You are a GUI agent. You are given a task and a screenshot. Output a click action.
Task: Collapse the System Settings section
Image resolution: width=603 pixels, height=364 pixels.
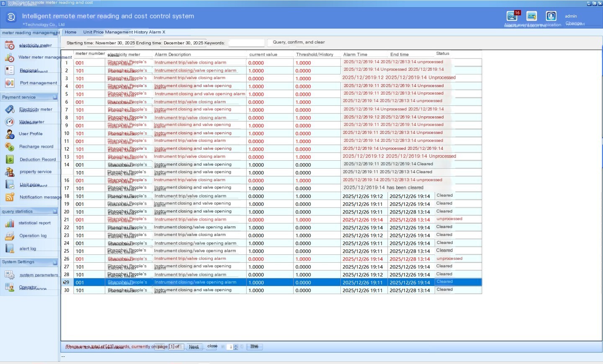[x=55, y=262]
